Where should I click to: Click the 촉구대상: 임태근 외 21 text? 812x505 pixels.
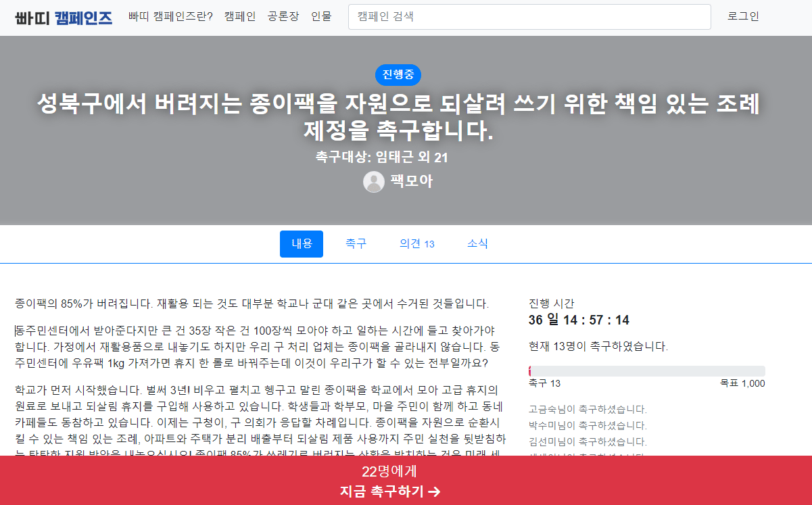(382, 158)
